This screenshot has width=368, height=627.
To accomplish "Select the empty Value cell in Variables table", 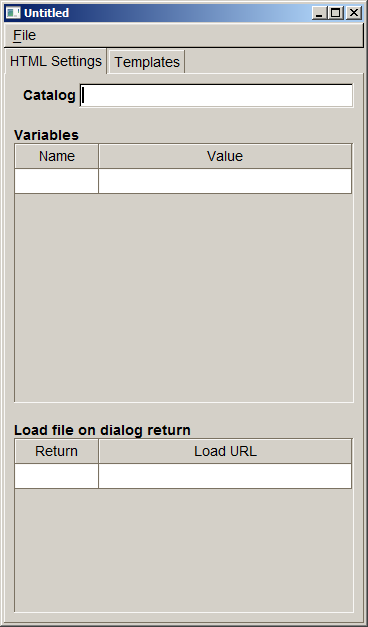I will [225, 181].
